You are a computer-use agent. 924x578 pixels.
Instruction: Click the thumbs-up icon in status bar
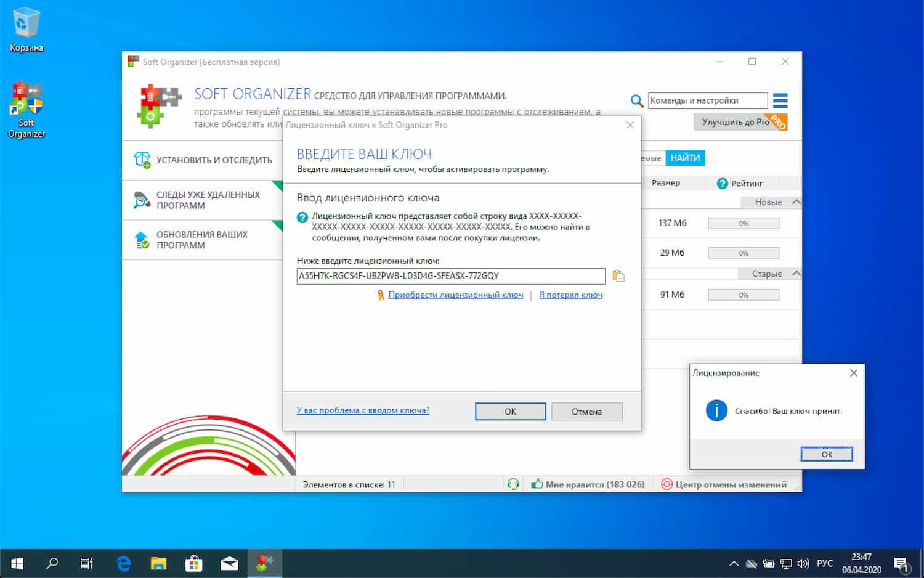537,484
